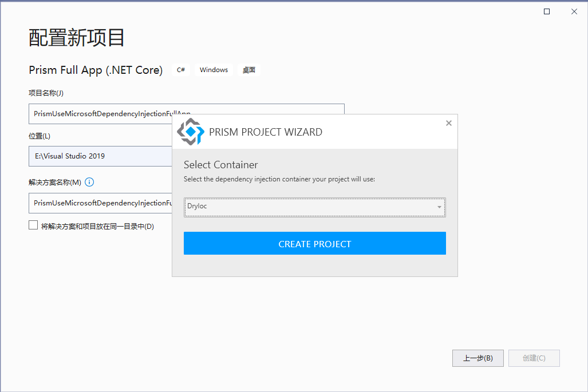Screen dimensions: 588x392
Task: Check 将解决方案和项目放在同一目录中 option
Action: 33,224
